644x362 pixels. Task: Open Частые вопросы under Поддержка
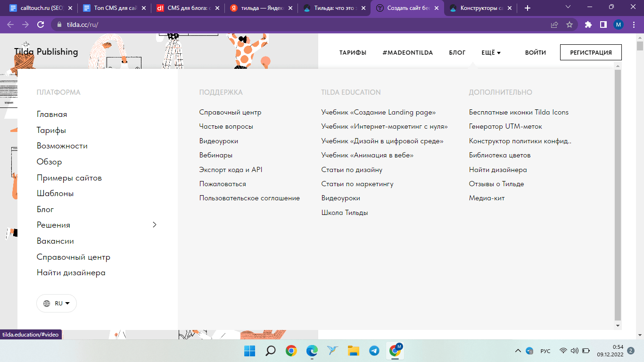pos(226,126)
